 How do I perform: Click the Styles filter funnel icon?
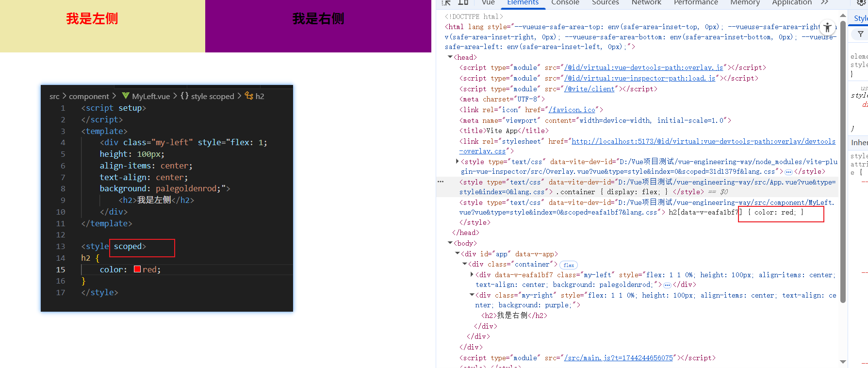coord(861,34)
